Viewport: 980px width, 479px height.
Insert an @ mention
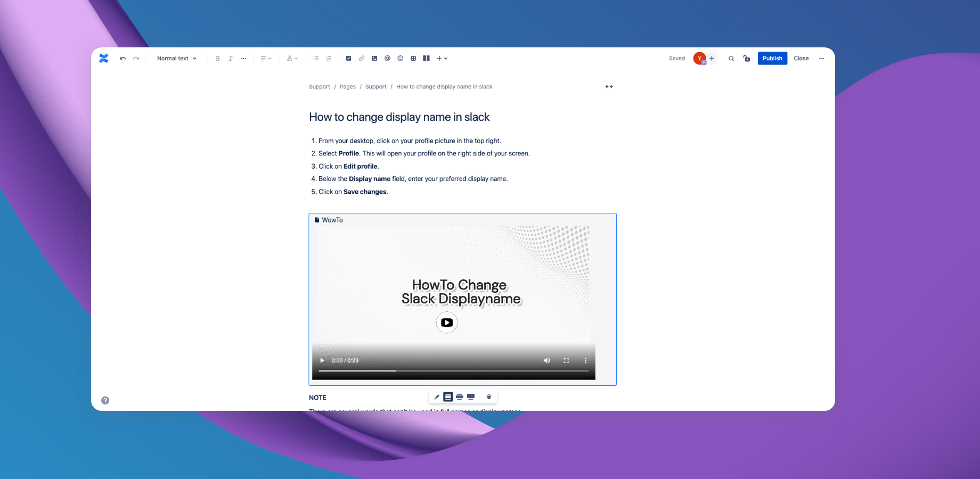(x=387, y=59)
